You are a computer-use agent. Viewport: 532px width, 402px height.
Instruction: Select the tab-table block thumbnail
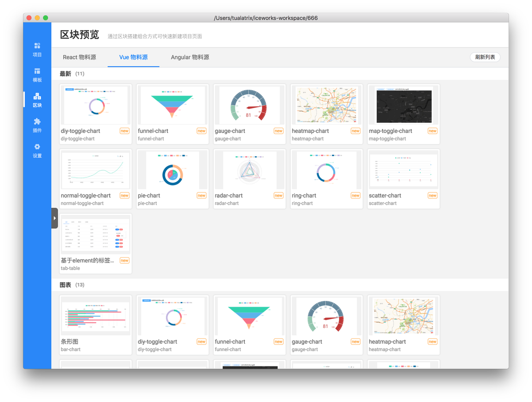point(96,235)
